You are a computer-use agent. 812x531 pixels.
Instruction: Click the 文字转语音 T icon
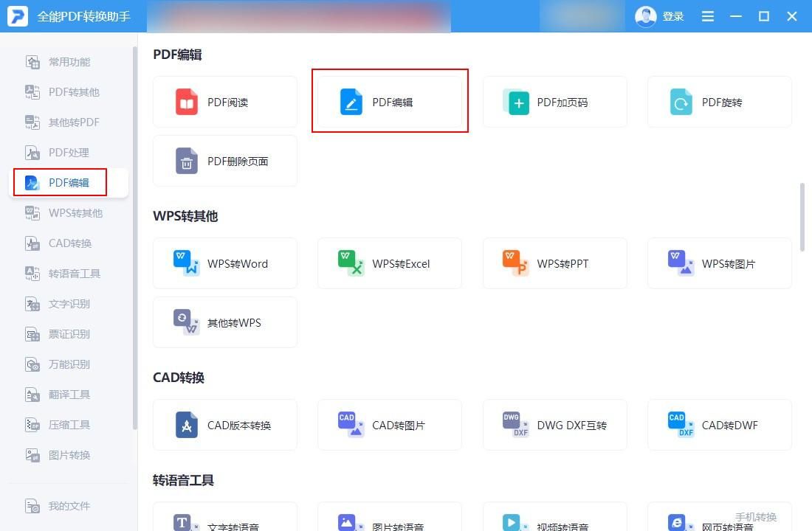[185, 523]
